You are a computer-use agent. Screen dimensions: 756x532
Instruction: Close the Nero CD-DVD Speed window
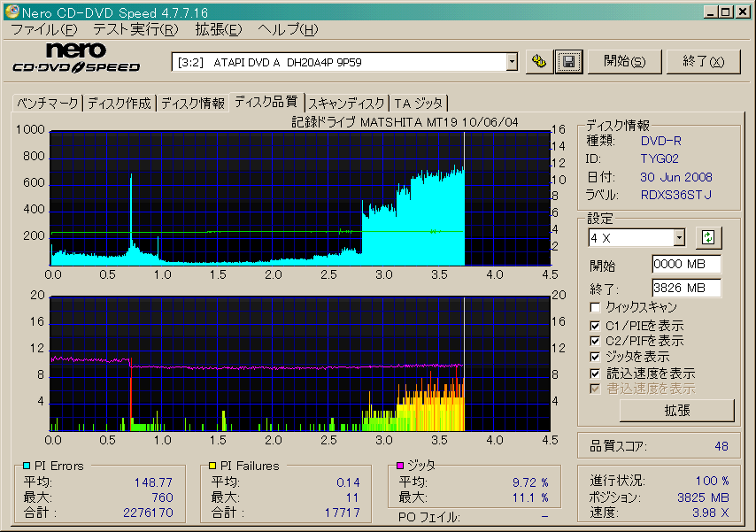pyautogui.click(x=743, y=12)
